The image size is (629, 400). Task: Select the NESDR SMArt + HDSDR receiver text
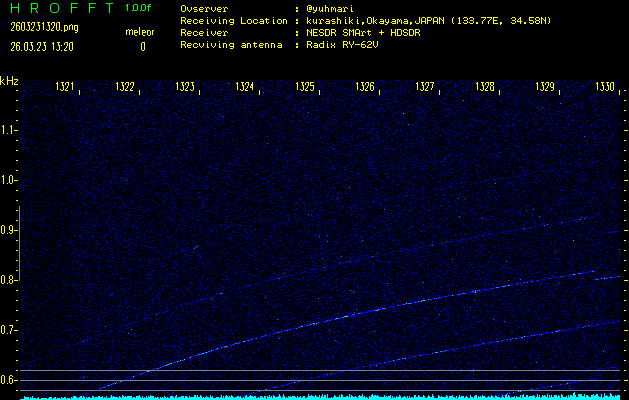[363, 32]
